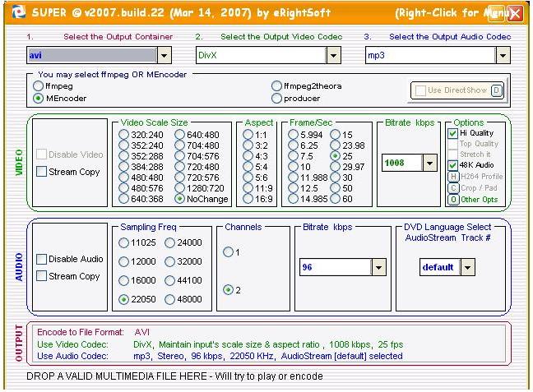The width and height of the screenshot is (533, 392).
Task: Open the audio Bitrate kbps dropdown
Action: tap(378, 267)
